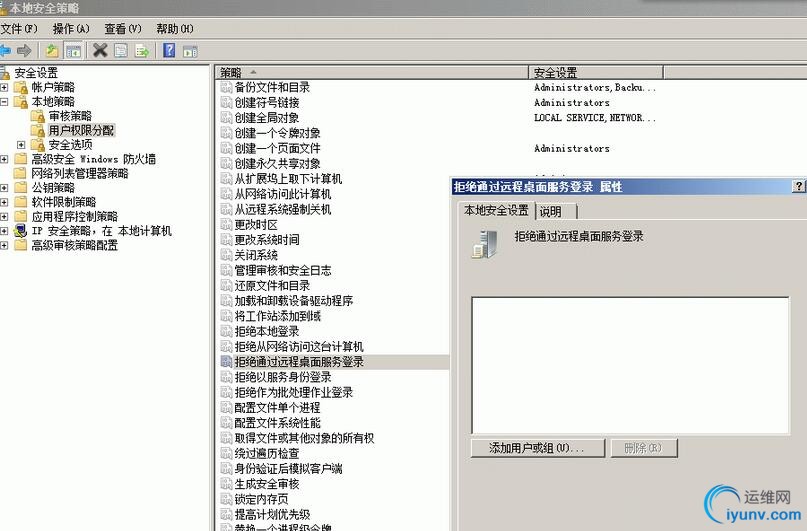Switch to the 本地安全设置 tab
The width and height of the screenshot is (807, 531).
(x=496, y=210)
